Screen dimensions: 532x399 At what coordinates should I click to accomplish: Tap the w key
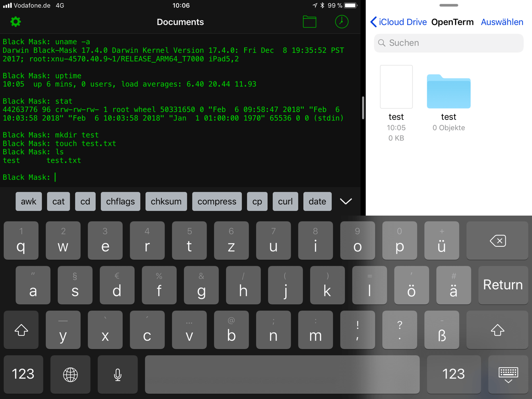point(63,241)
